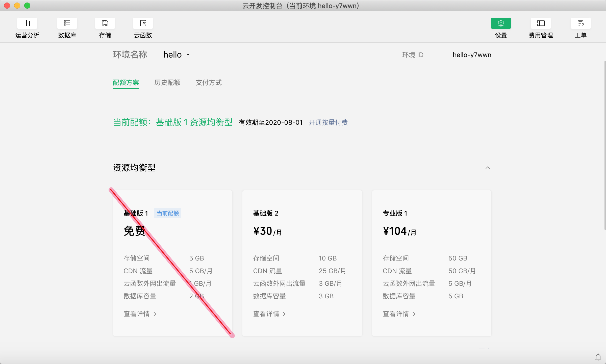Open the 费用管理 billing icon
The height and width of the screenshot is (364, 606).
541,23
